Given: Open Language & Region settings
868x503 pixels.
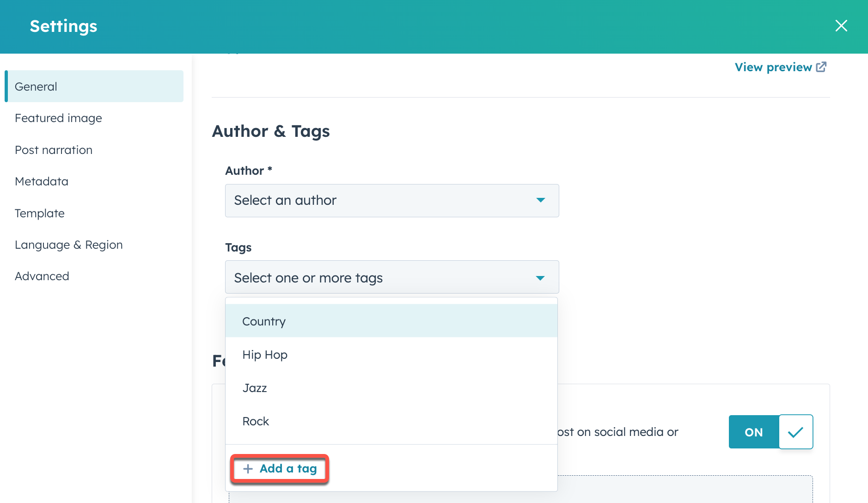Looking at the screenshot, I should 68,244.
